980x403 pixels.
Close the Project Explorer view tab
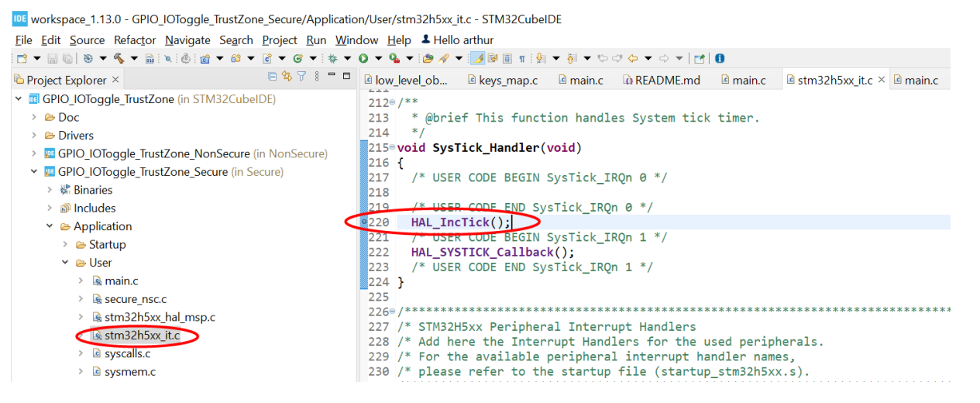pyautogui.click(x=115, y=79)
